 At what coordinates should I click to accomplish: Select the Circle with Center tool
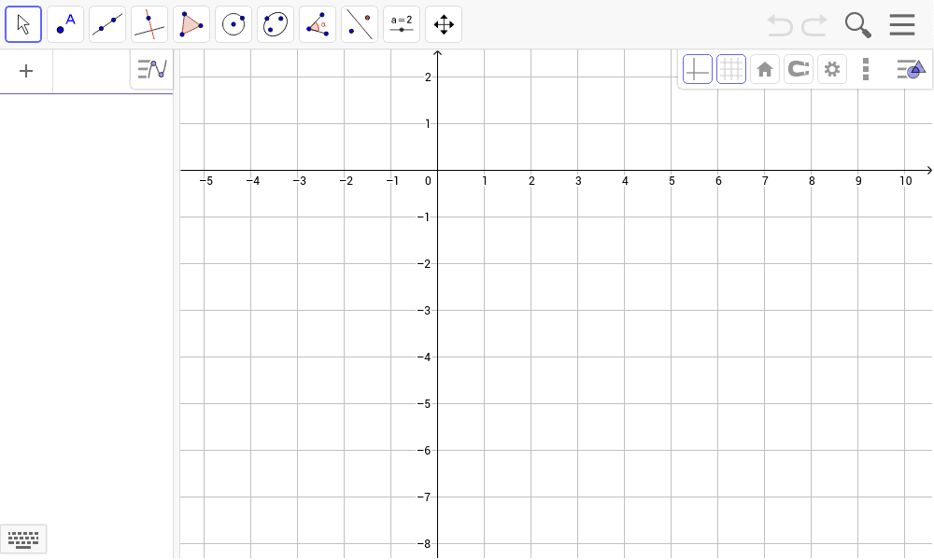[233, 24]
